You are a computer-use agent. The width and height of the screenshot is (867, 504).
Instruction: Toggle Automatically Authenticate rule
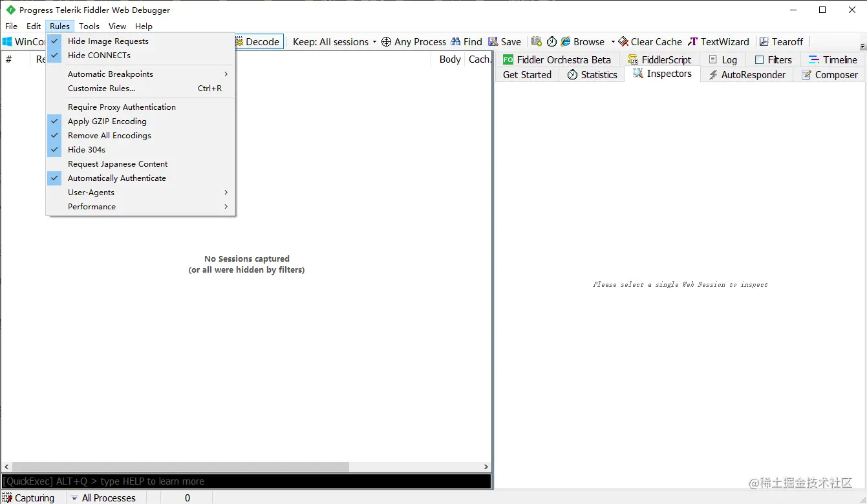tap(140, 178)
